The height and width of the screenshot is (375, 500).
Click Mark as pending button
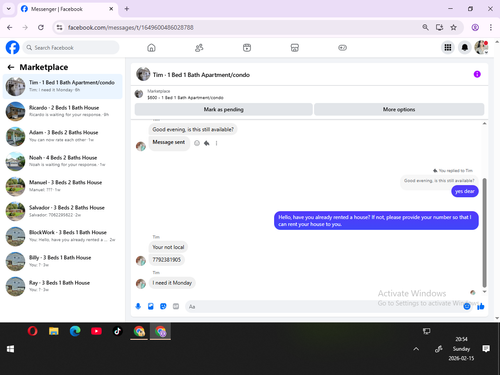pos(224,109)
